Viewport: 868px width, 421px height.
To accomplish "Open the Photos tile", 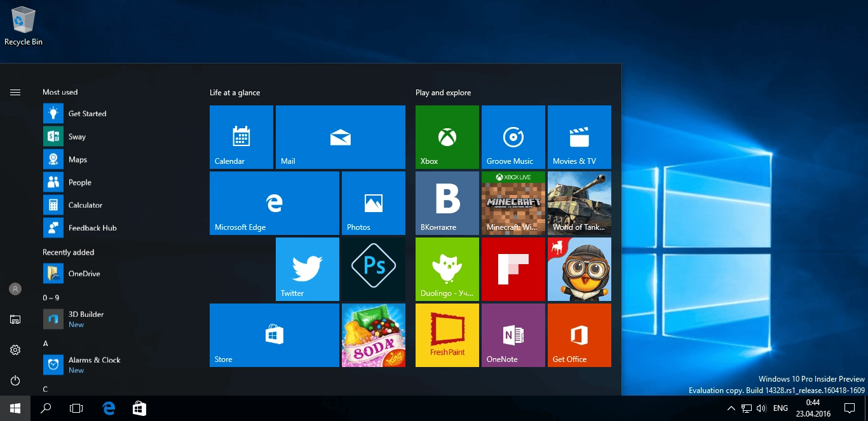I will click(x=374, y=203).
